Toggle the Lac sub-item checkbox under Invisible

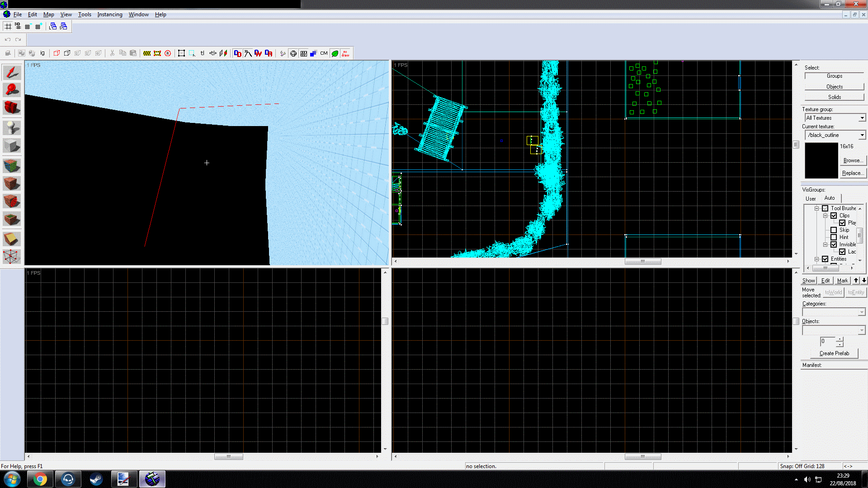pos(842,252)
